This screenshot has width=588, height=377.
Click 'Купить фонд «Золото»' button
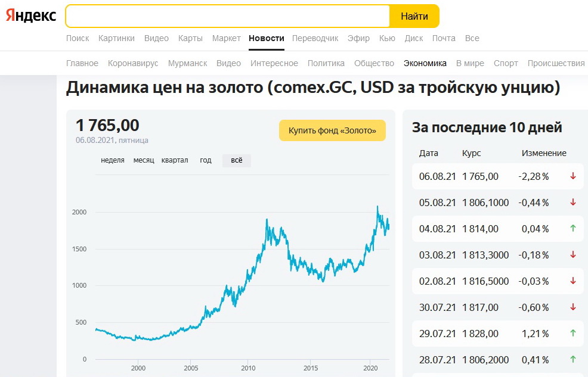pos(332,131)
